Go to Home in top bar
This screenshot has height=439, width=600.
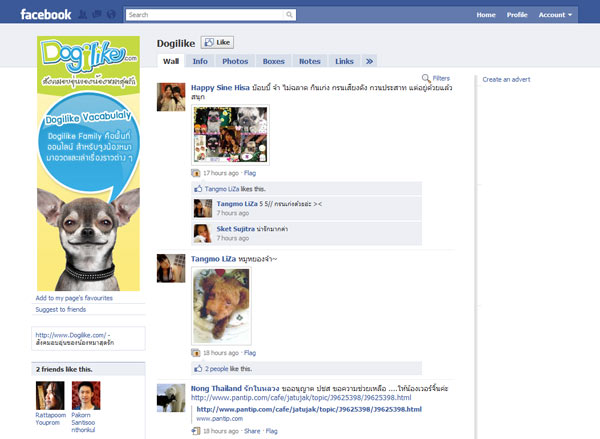tap(486, 15)
